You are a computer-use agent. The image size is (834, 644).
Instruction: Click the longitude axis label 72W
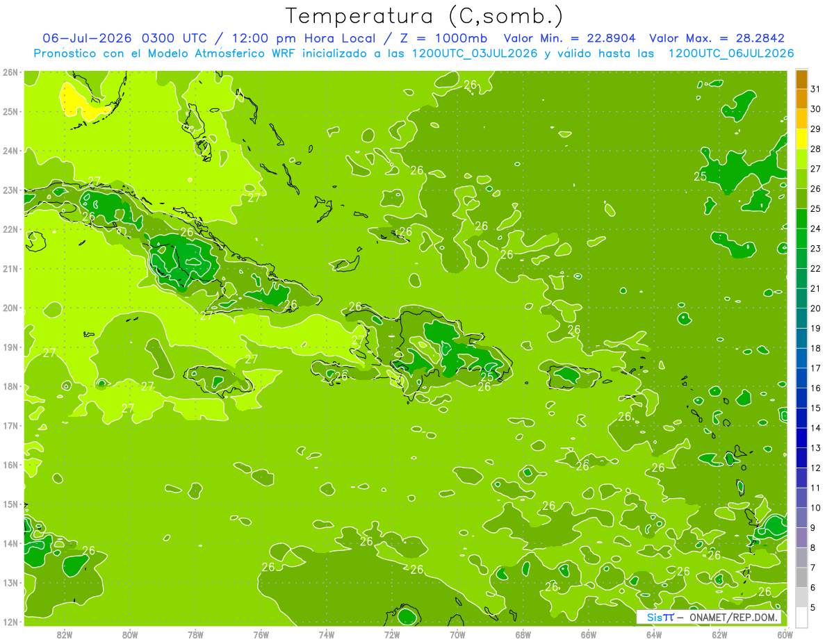pos(392,634)
